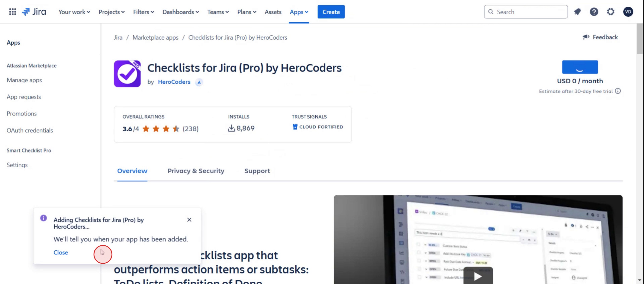
Task: Open the app switcher grid icon
Action: 12,12
